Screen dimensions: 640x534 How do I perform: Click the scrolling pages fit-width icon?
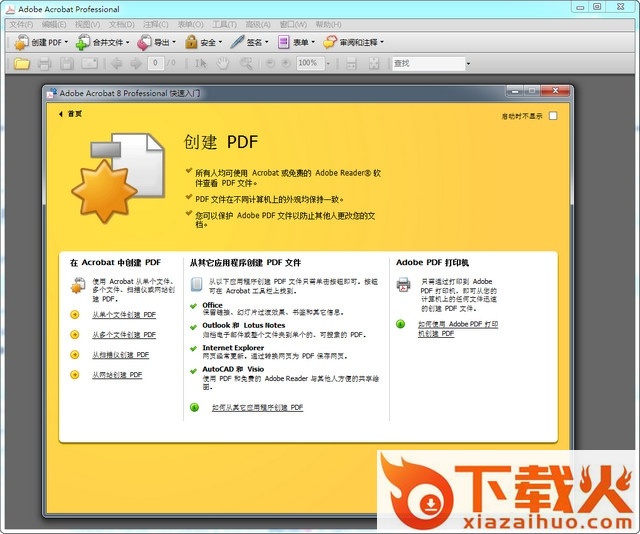(x=351, y=63)
